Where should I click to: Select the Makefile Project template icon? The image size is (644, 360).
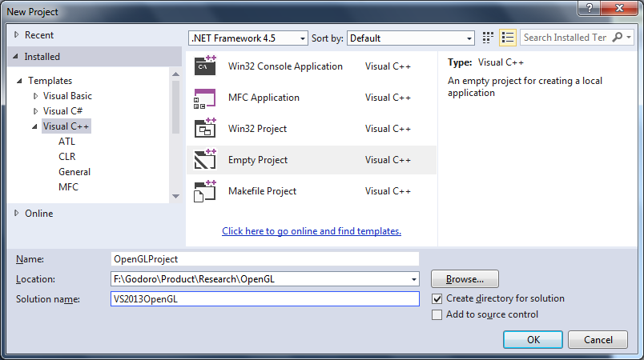point(205,191)
